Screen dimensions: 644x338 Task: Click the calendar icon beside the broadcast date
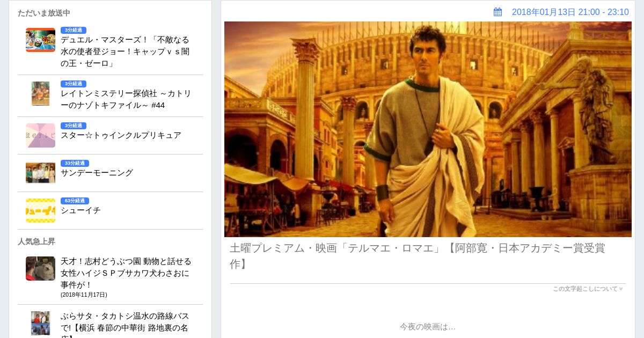[x=498, y=12]
